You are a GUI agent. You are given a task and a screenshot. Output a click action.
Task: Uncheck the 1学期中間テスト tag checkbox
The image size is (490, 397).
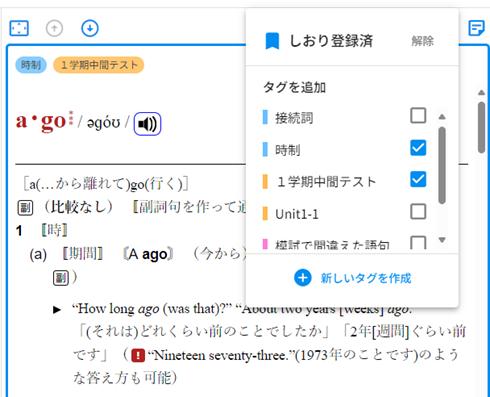418,179
